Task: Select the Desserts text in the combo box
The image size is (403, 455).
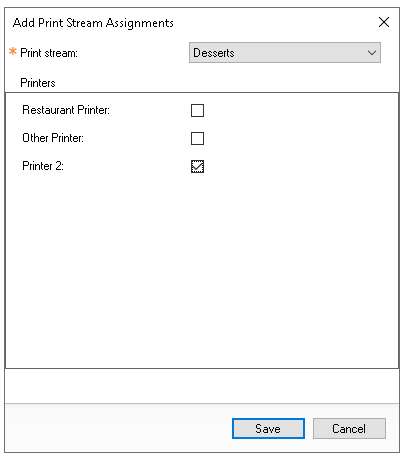Action: 214,53
